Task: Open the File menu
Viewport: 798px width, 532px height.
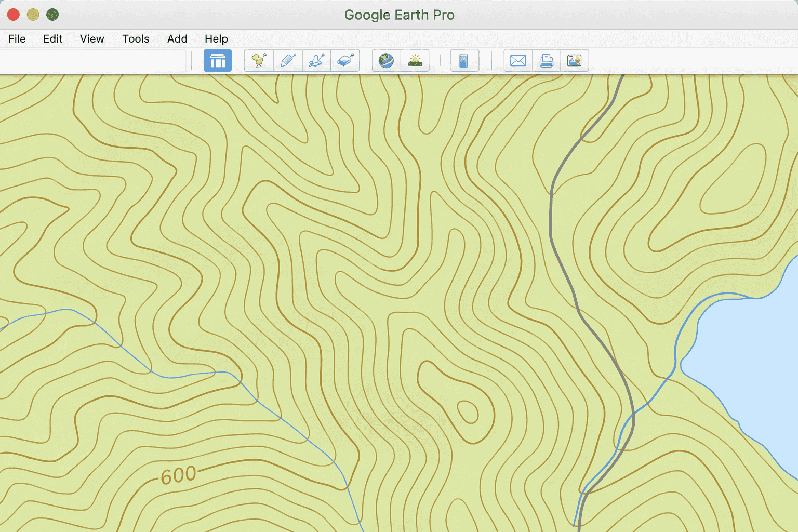Action: pyautogui.click(x=17, y=39)
